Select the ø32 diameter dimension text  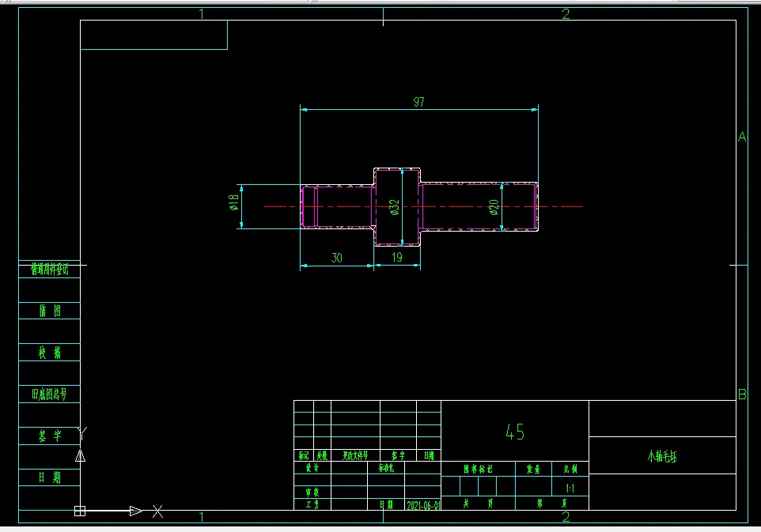tap(395, 207)
